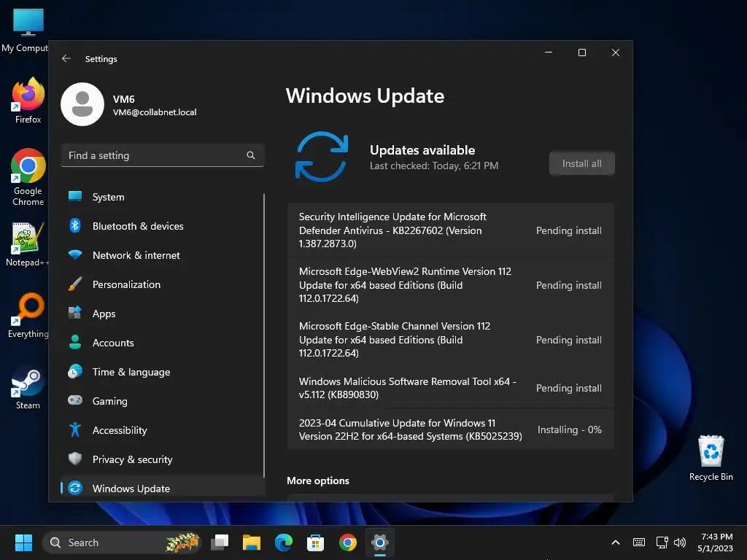This screenshot has height=560, width=747.
Task: Select the Google Chrome desktop shortcut
Action: (28, 177)
